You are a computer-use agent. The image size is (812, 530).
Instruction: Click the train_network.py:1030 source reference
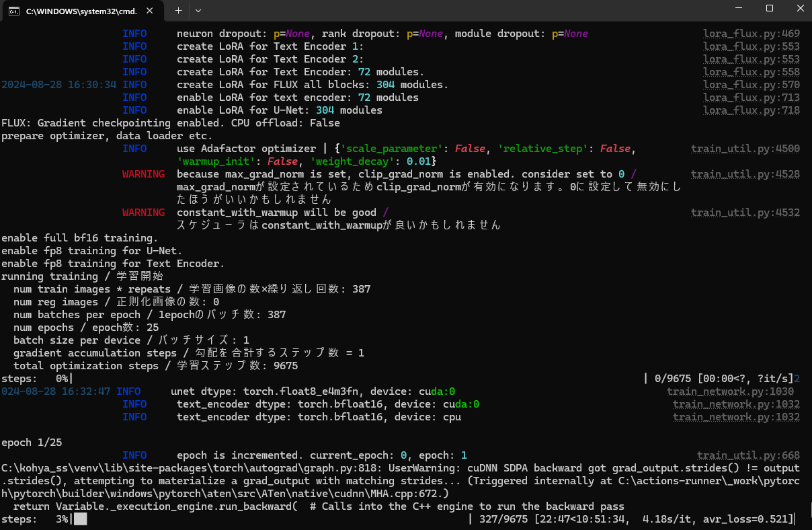pos(730,391)
